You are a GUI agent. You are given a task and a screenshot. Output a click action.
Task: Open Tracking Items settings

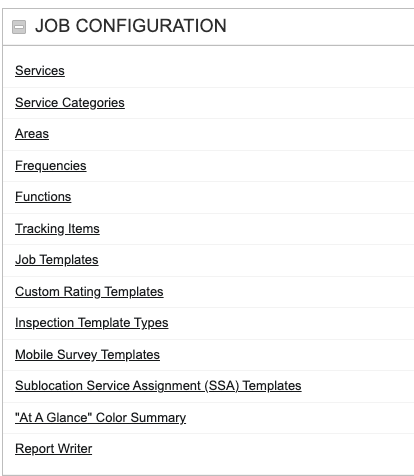(57, 229)
